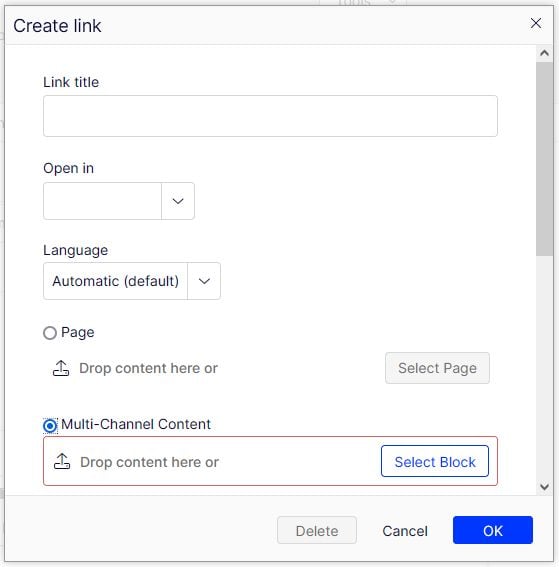
Task: Confirm with the OK button
Action: point(492,530)
